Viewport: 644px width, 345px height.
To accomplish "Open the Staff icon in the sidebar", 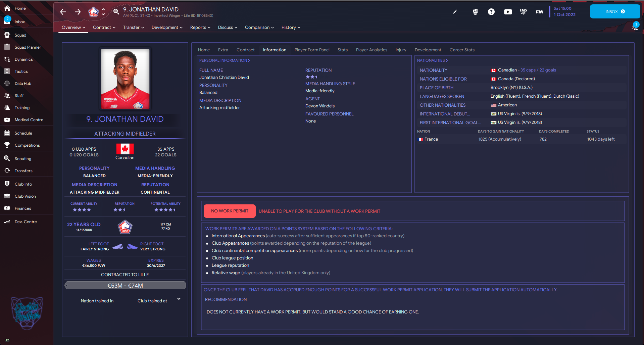I will [x=7, y=95].
